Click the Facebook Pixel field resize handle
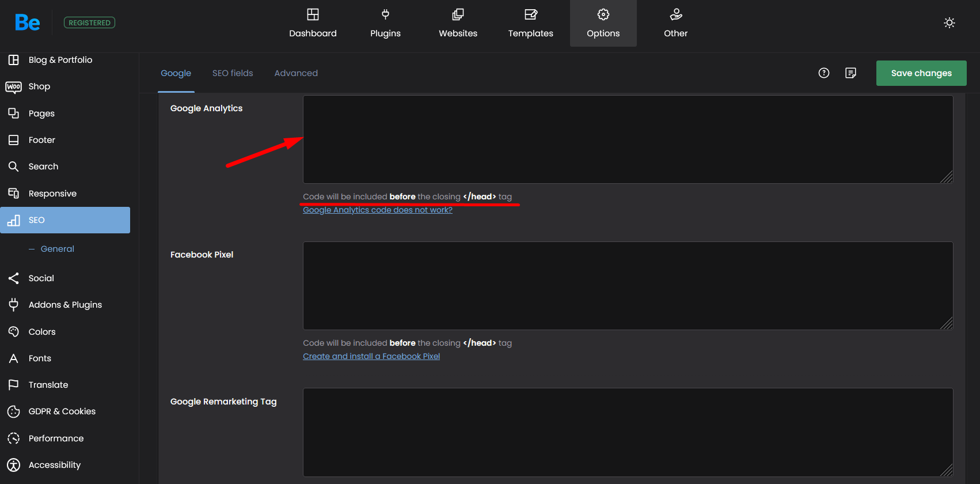The image size is (980, 484). pos(947,324)
